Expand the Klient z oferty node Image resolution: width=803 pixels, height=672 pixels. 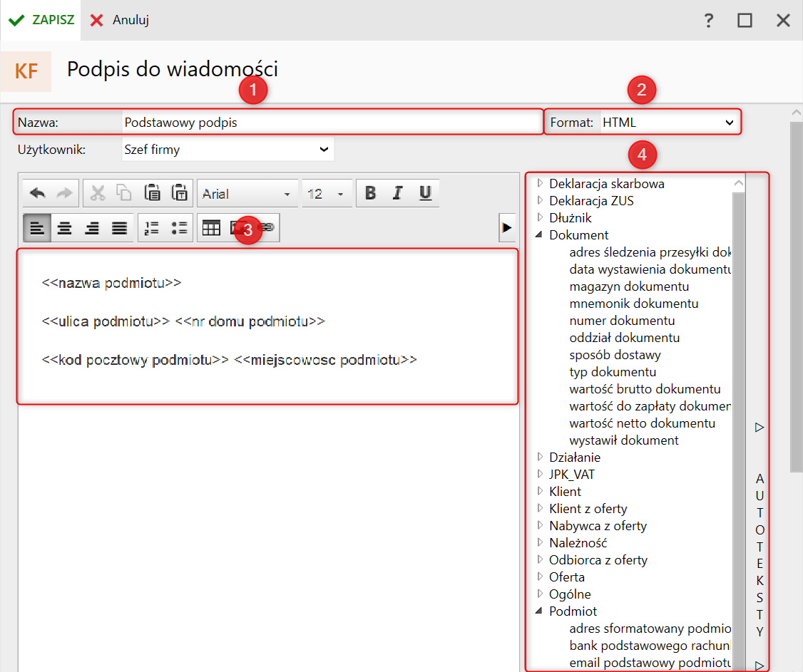(540, 508)
